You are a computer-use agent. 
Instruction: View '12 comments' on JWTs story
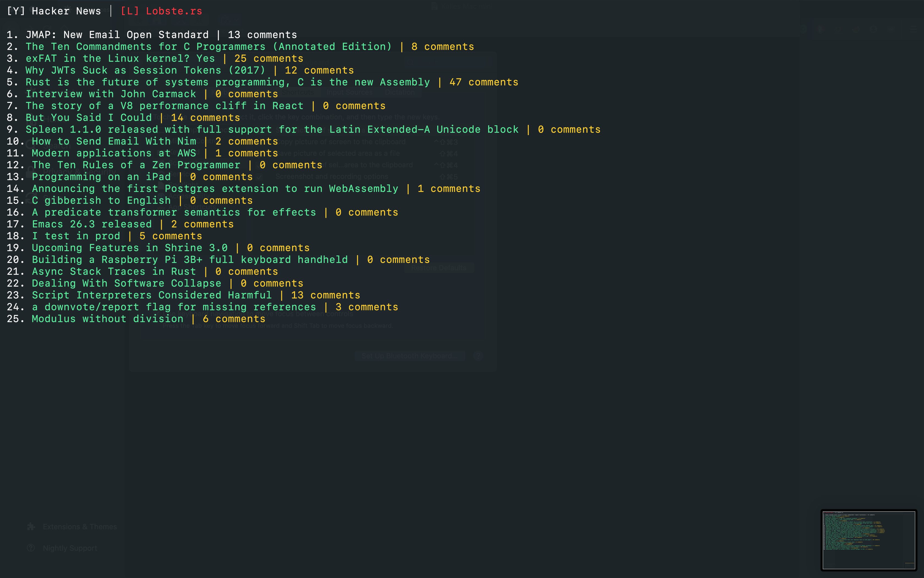click(319, 70)
